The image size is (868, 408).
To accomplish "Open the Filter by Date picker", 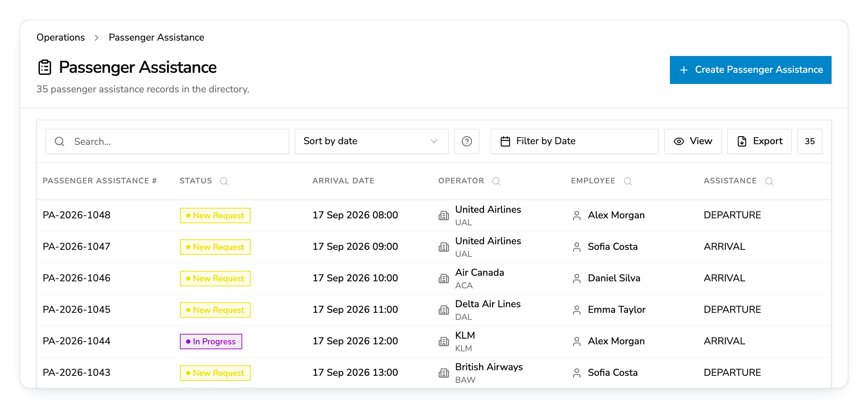I will pos(575,141).
